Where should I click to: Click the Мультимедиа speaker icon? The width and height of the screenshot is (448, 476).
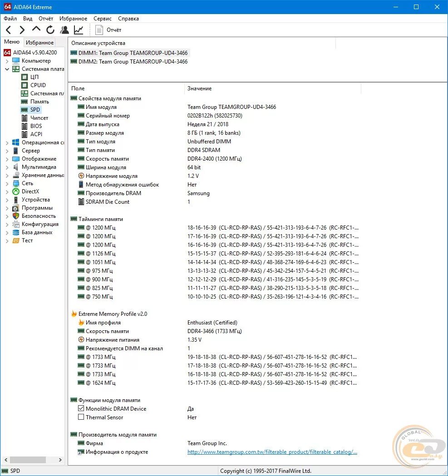pos(16,167)
